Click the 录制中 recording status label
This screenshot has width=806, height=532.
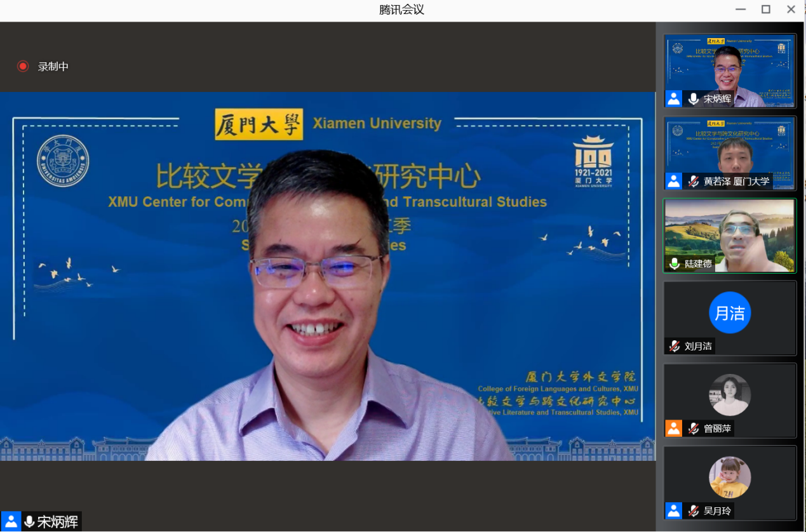tap(53, 67)
